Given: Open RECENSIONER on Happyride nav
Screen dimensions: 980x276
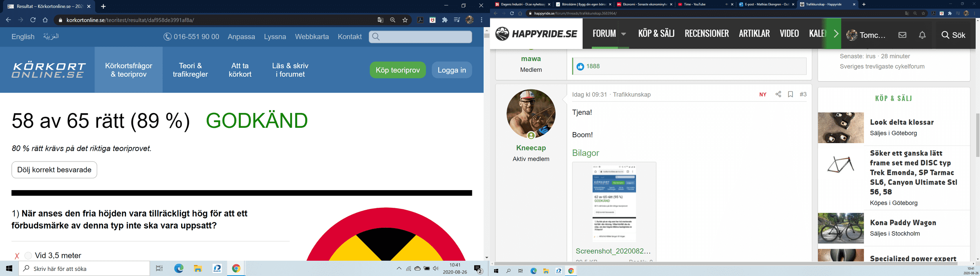Looking at the screenshot, I should [706, 34].
